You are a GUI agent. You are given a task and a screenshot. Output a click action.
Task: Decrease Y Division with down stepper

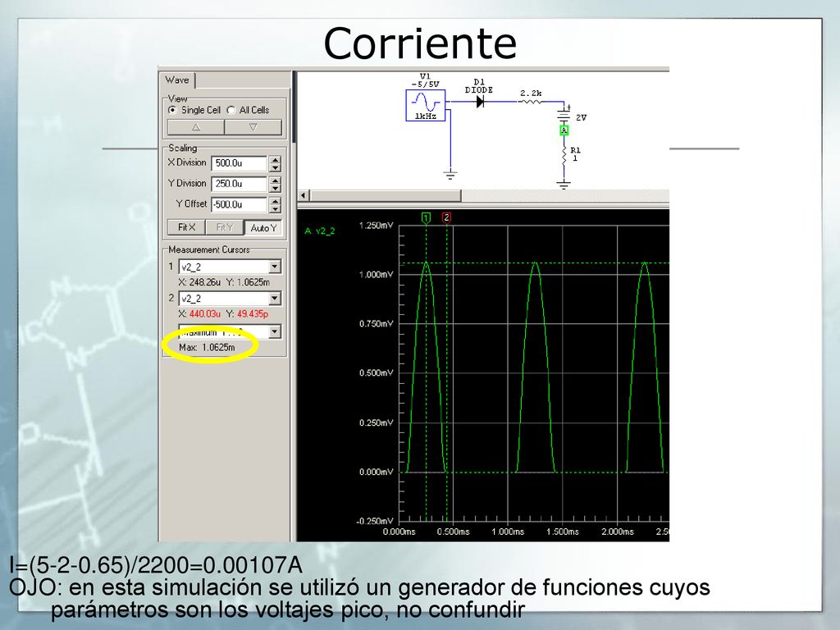(275, 188)
